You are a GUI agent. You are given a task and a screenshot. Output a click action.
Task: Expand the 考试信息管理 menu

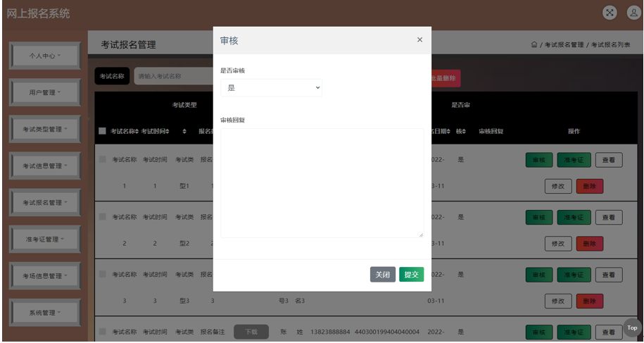pos(45,166)
